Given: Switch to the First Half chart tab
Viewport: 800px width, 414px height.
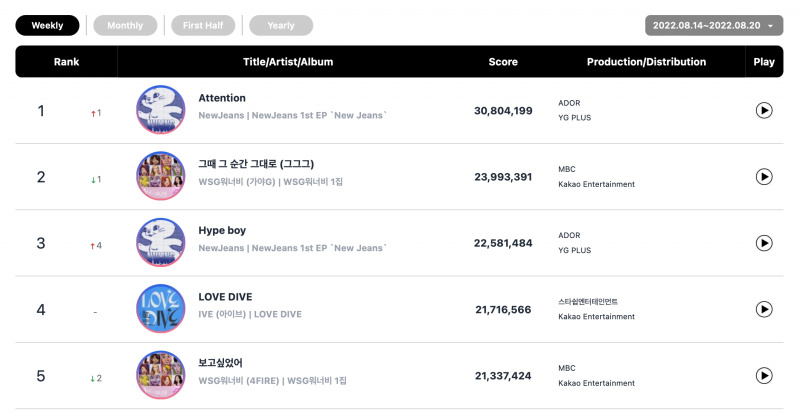Looking at the screenshot, I should (203, 26).
